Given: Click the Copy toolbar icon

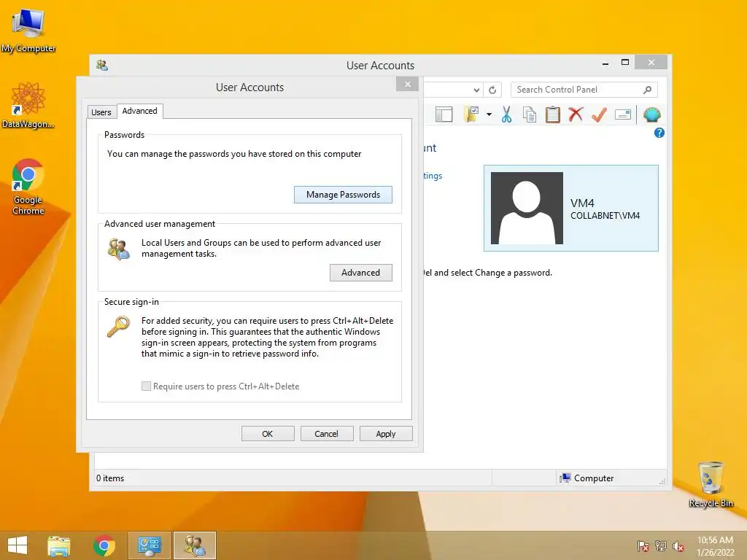Looking at the screenshot, I should pyautogui.click(x=530, y=114).
